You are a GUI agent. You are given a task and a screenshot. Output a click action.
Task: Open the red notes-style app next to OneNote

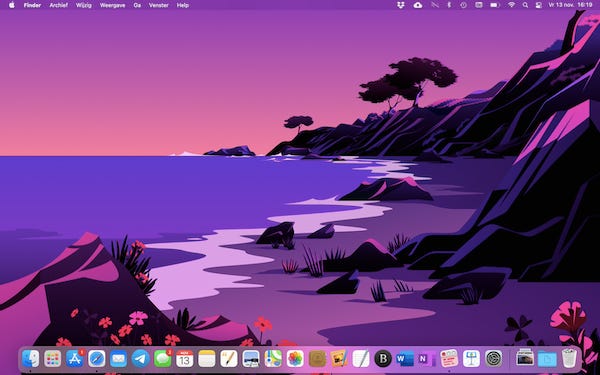point(449,359)
